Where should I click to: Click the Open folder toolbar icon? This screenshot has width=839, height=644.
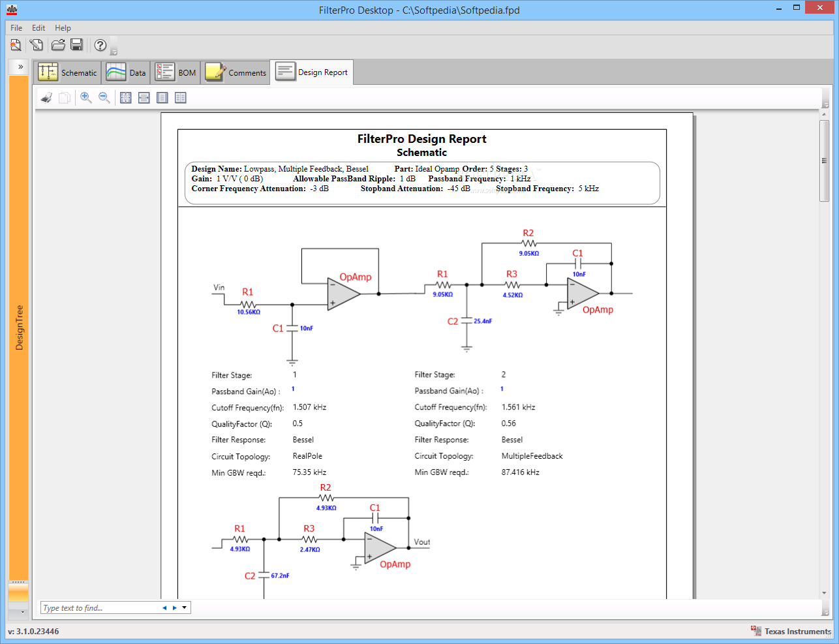tap(58, 45)
